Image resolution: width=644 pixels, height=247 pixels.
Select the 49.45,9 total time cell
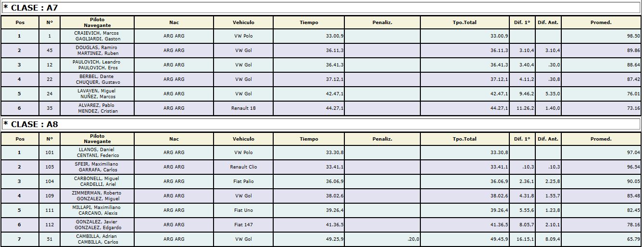[465, 239]
